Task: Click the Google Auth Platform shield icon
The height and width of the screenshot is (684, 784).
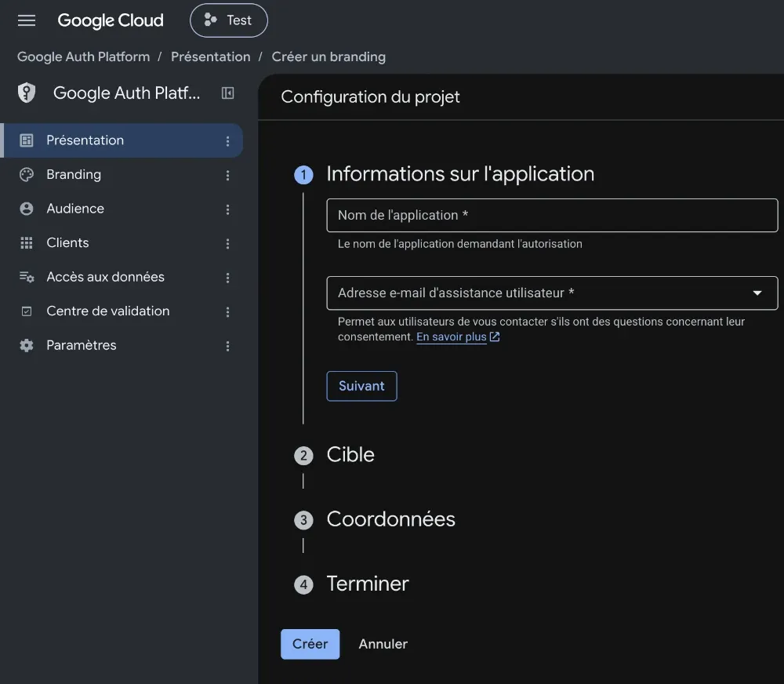Action: click(x=27, y=93)
